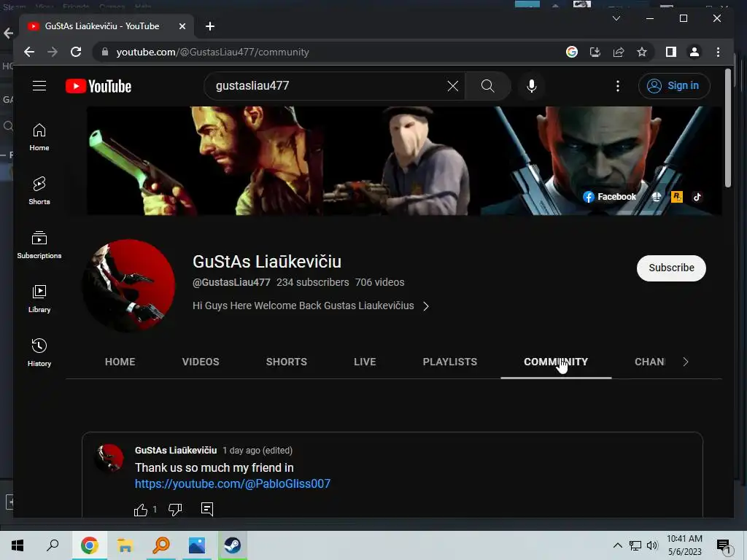Dislike the community post
Image resolution: width=747 pixels, height=560 pixels.
tap(175, 510)
